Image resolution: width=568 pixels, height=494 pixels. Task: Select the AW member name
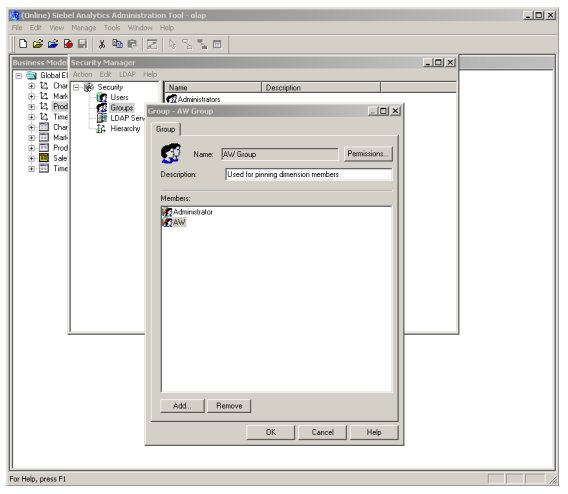[179, 222]
